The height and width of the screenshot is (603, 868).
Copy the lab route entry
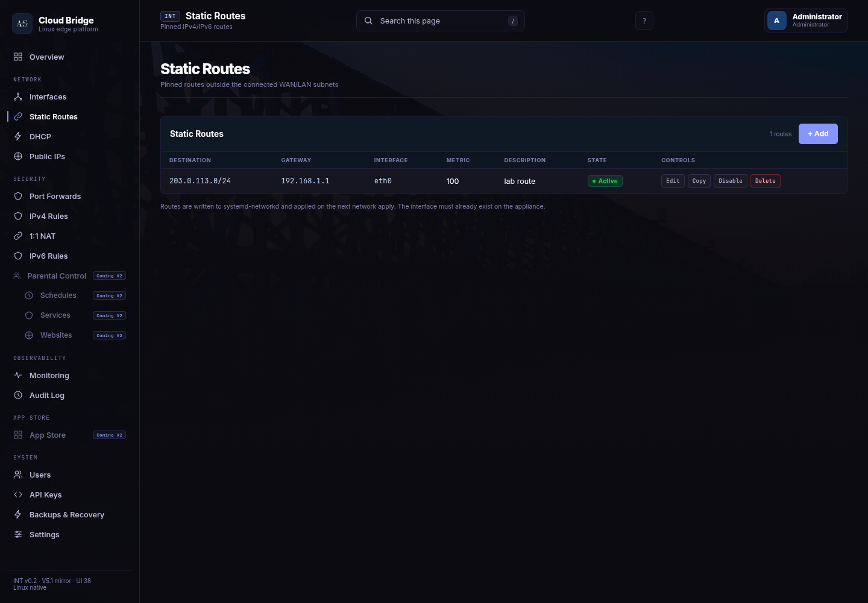point(699,181)
